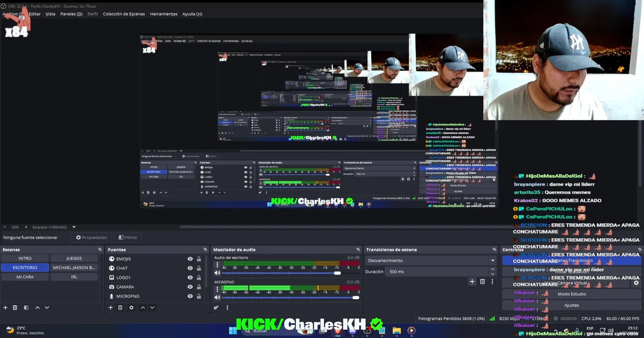644x338 pixels.
Task: Open the Colección de Escenas menu
Action: 124,14
